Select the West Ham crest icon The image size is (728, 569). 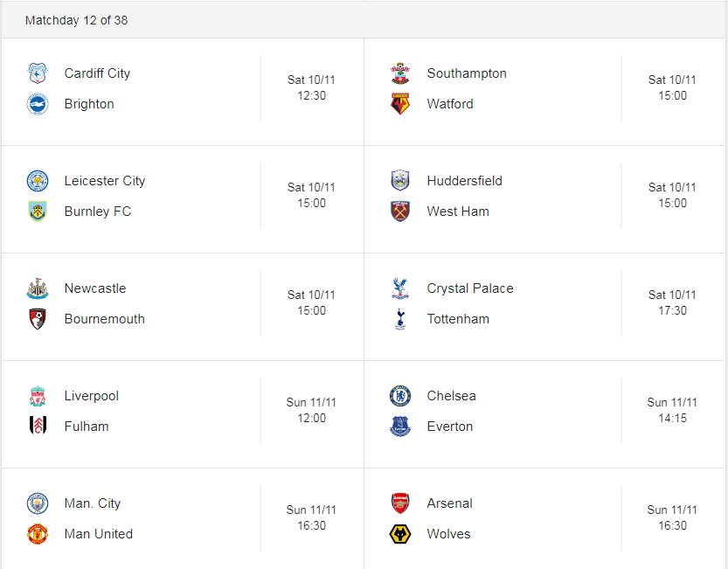[399, 212]
